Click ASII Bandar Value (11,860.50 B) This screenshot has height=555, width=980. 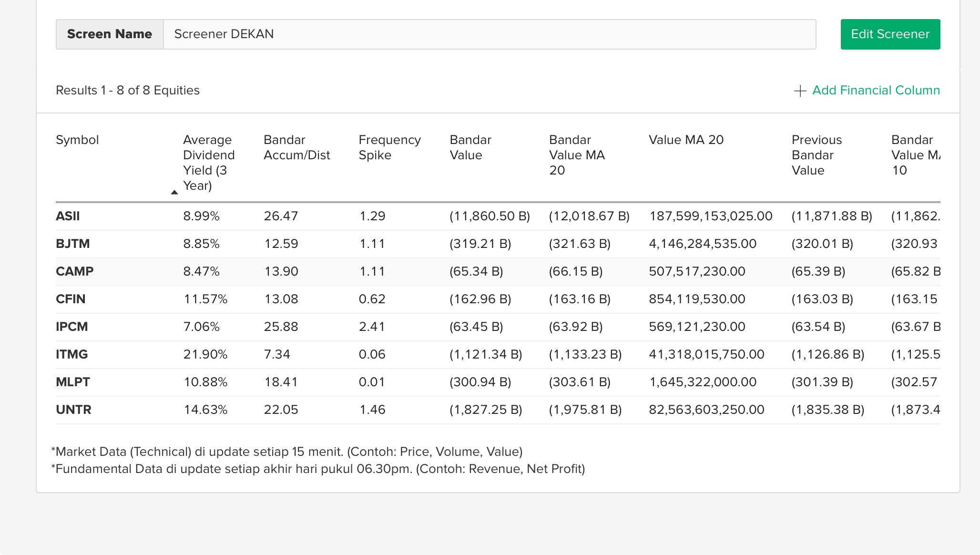click(490, 216)
